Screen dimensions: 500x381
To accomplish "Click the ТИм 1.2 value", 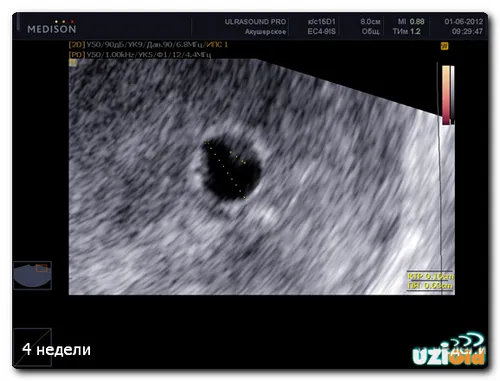I will click(406, 32).
